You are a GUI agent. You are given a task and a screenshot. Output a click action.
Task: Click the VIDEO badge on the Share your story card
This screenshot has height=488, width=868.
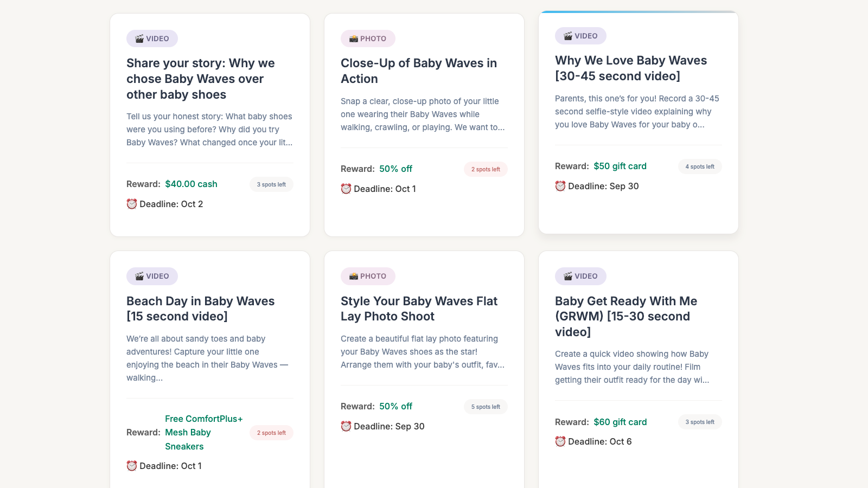(152, 38)
